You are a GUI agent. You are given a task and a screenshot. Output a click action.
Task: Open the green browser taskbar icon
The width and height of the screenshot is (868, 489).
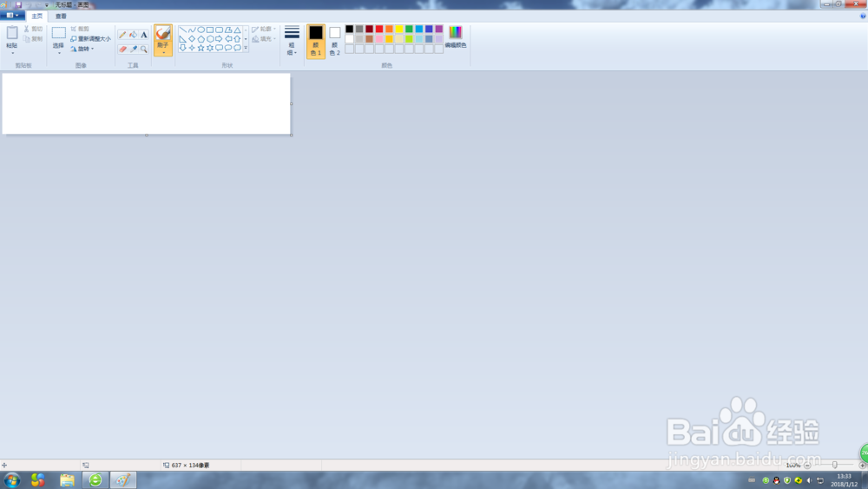(x=95, y=480)
